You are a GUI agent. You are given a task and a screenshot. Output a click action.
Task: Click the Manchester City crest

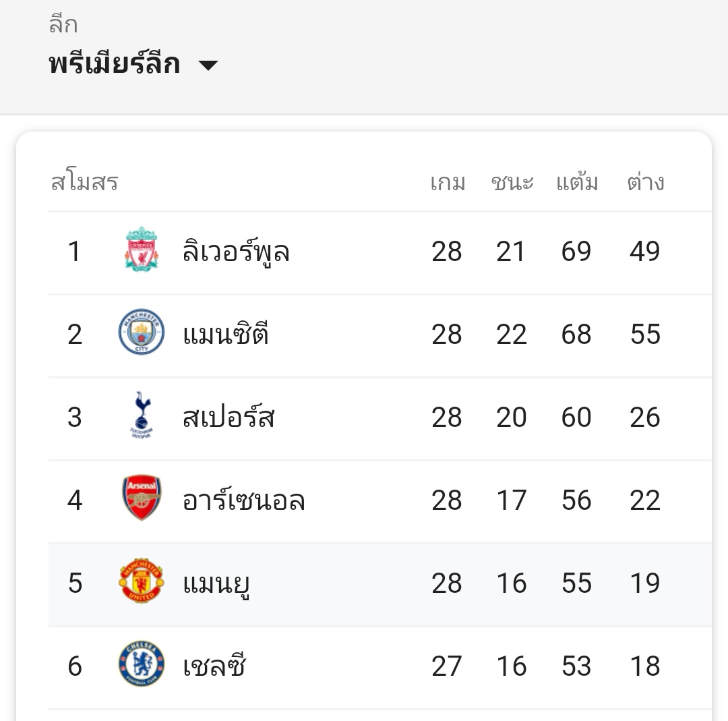click(x=142, y=333)
